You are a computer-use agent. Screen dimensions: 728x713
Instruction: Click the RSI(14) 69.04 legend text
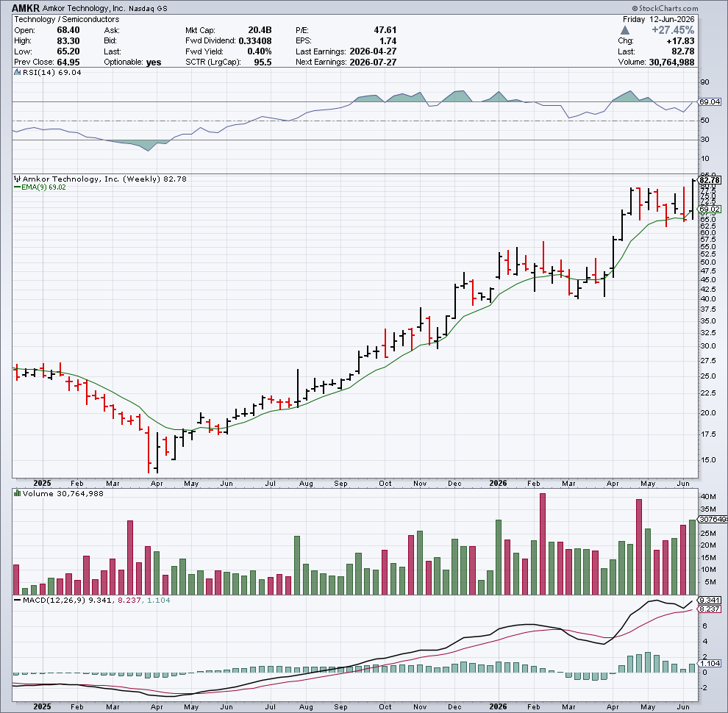52,73
